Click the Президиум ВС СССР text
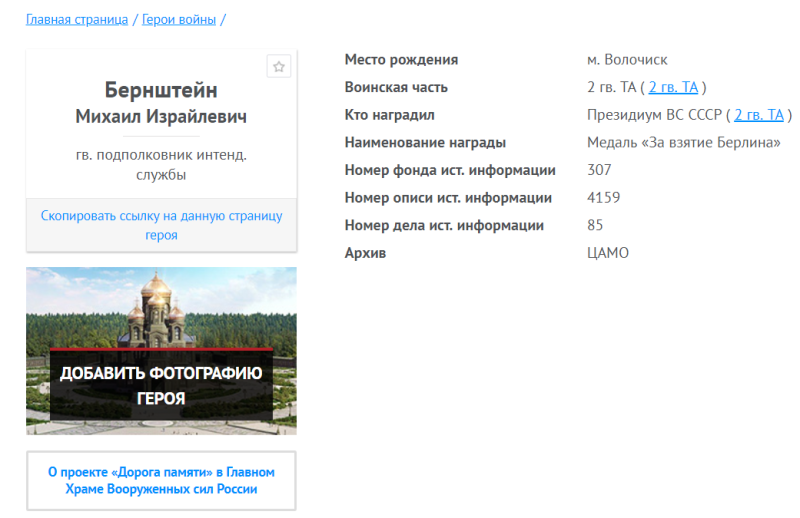Screen dimensions: 800x518 [654, 115]
